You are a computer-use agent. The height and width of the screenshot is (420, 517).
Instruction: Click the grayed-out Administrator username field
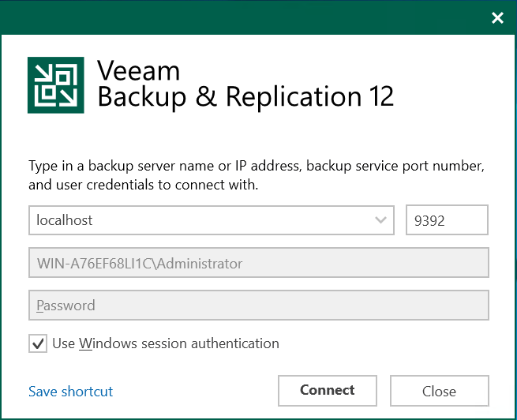pos(259,263)
